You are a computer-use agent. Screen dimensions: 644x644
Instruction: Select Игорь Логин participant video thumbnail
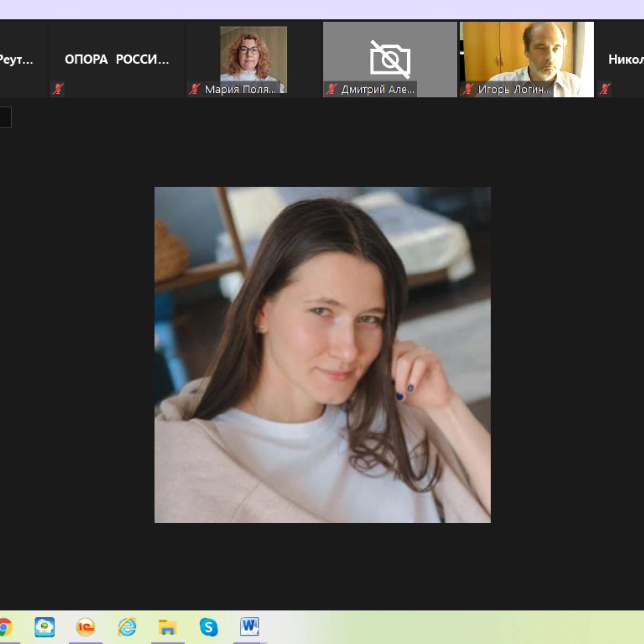pyautogui.click(x=527, y=59)
